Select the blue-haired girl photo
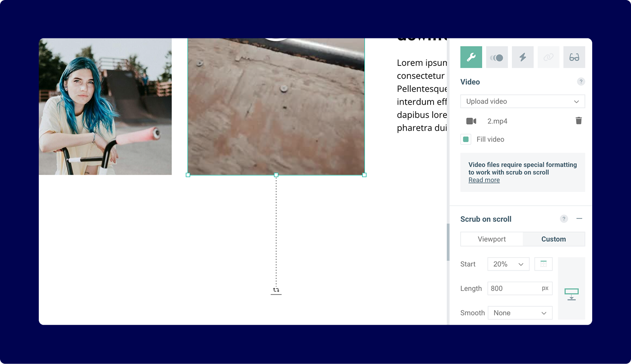Screen dimensions: 631x364 (105, 106)
